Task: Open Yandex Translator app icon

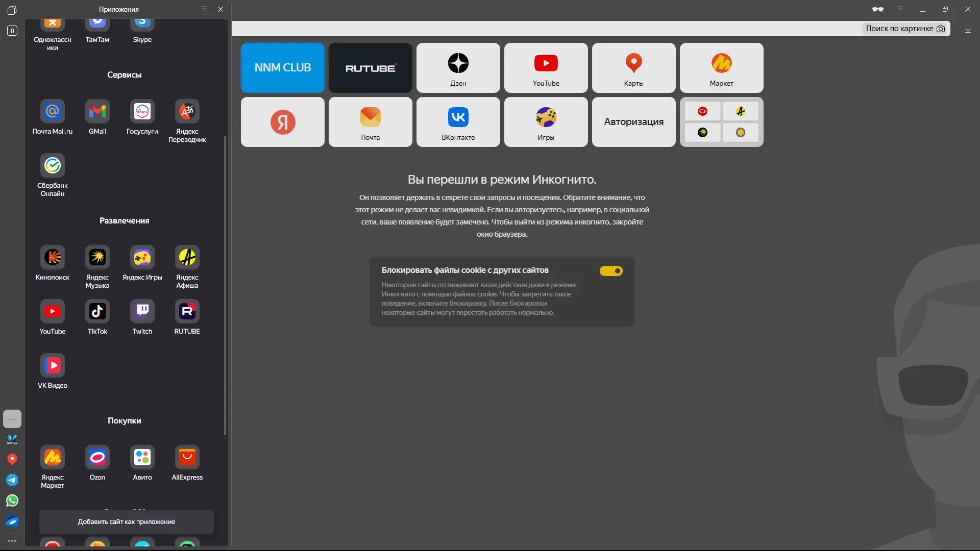Action: [187, 112]
